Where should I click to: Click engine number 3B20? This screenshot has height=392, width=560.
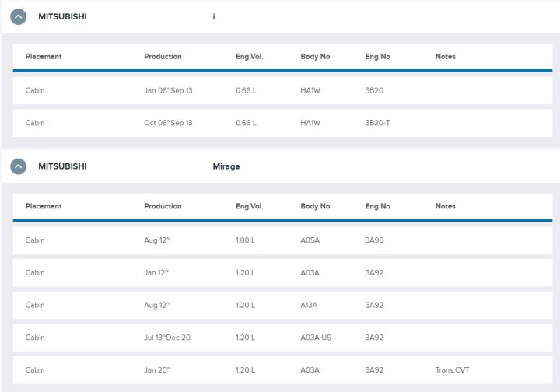coord(374,91)
